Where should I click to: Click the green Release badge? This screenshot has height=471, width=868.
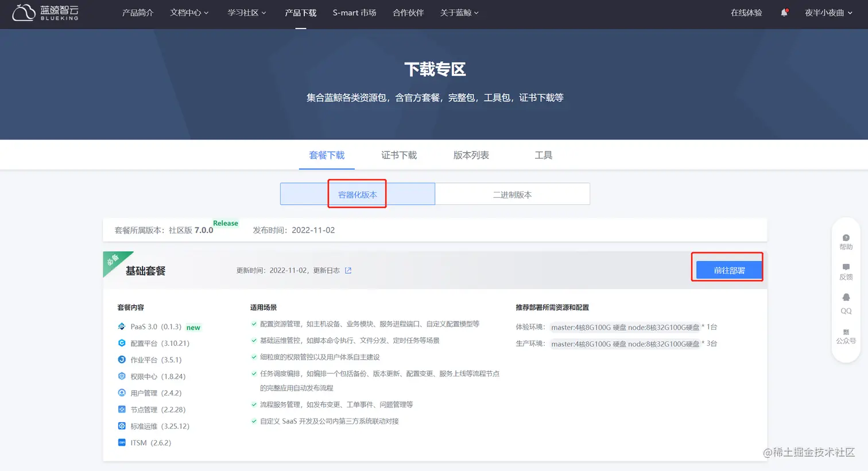pyautogui.click(x=226, y=223)
